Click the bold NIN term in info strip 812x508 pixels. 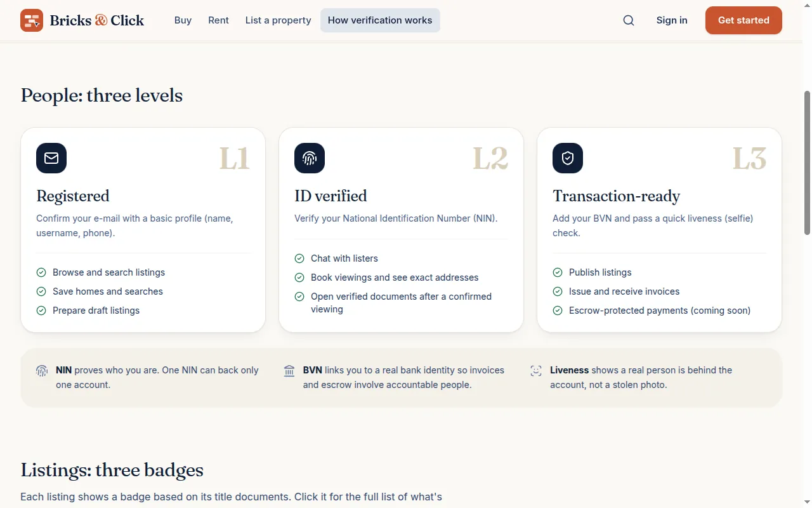click(x=63, y=370)
